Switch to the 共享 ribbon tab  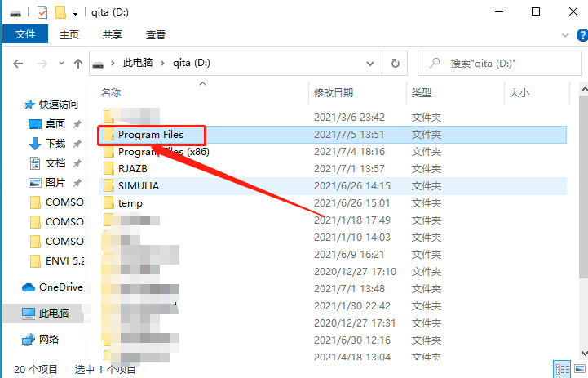coord(113,34)
